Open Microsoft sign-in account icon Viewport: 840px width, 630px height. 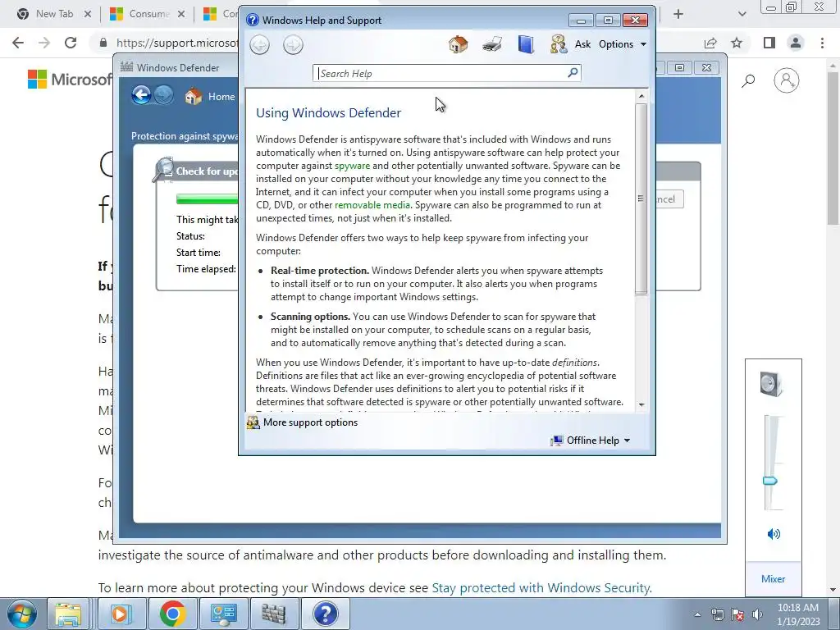pyautogui.click(x=787, y=80)
